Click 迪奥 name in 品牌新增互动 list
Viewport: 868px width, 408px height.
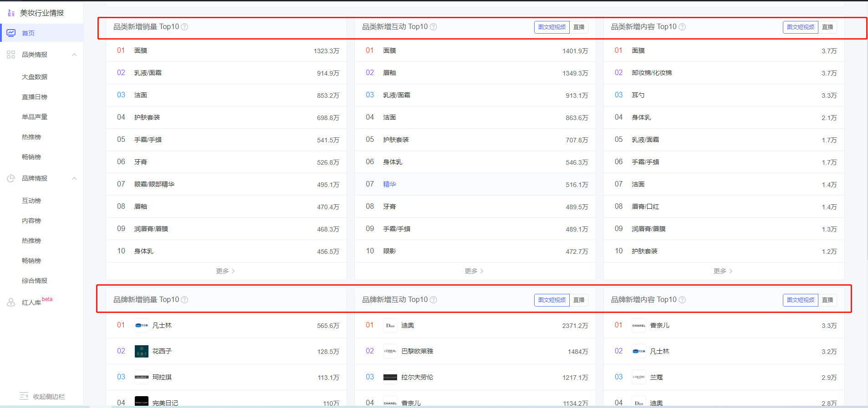click(x=408, y=325)
